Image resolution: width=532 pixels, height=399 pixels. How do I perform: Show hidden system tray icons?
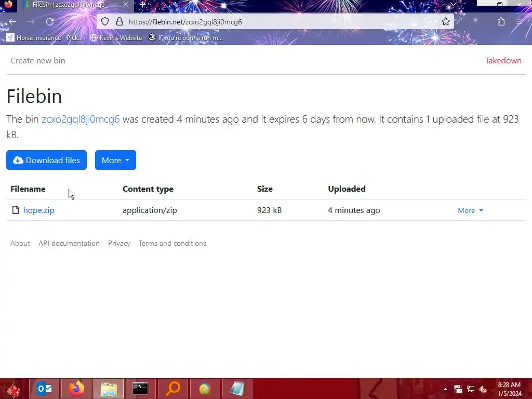coord(445,389)
